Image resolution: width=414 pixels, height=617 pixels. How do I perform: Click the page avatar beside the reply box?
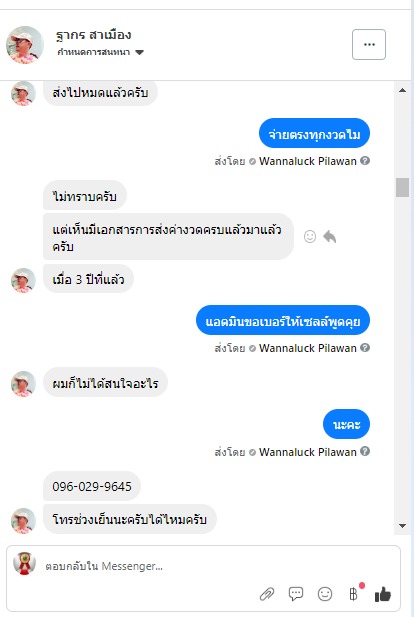tap(24, 563)
